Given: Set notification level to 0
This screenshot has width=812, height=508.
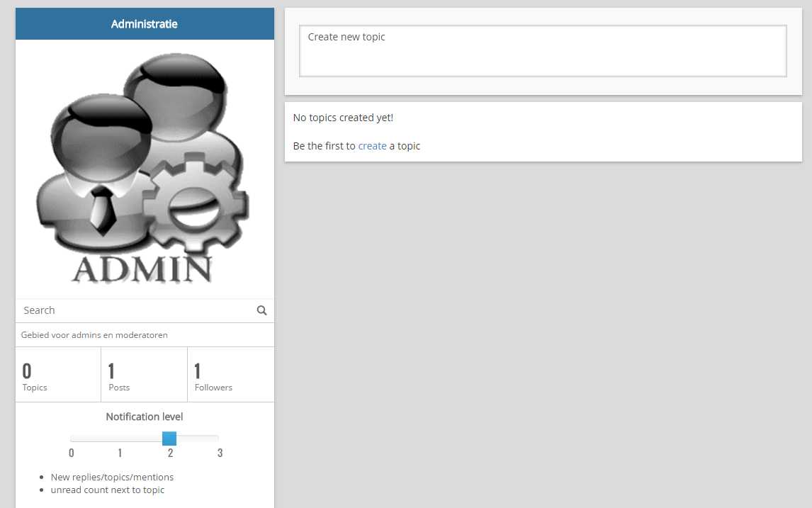Looking at the screenshot, I should tap(72, 453).
